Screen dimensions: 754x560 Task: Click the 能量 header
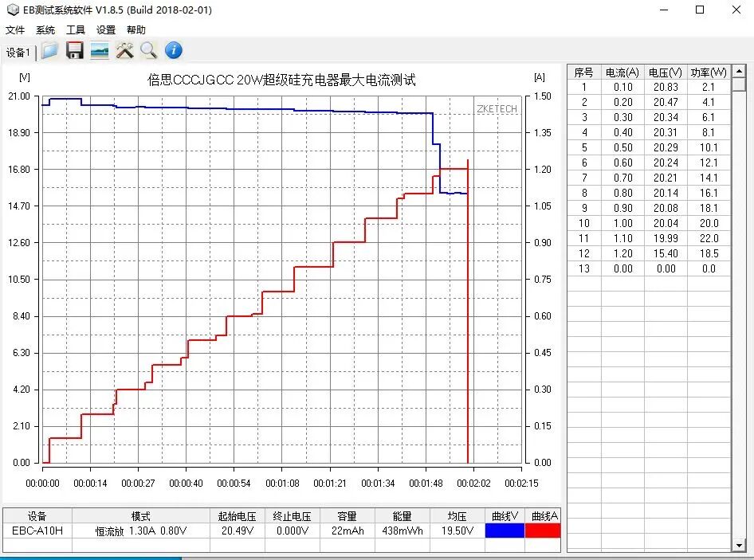tap(403, 516)
